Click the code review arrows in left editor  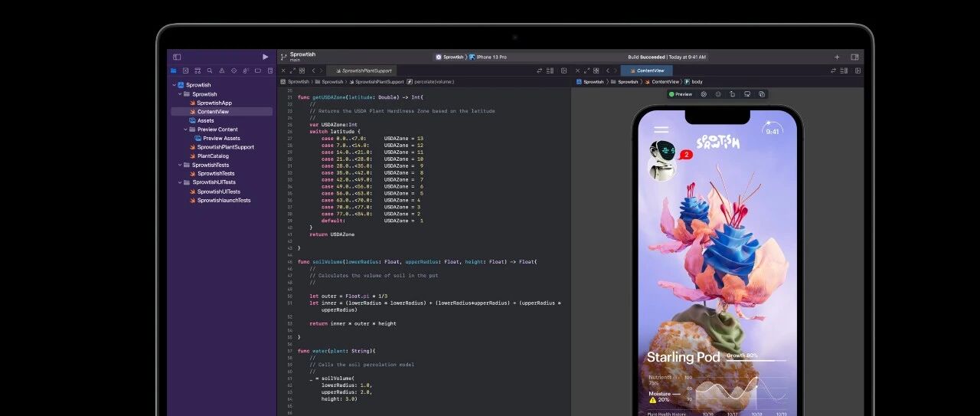(539, 70)
